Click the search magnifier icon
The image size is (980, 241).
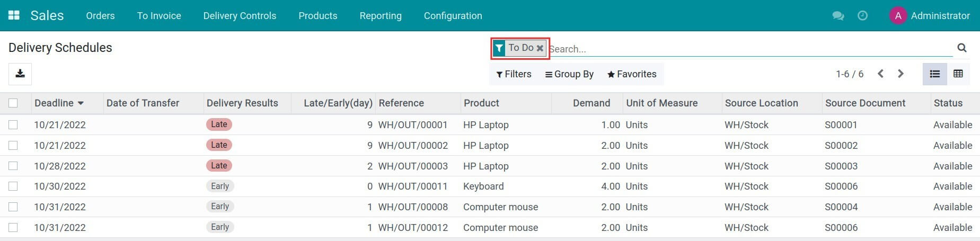click(961, 48)
